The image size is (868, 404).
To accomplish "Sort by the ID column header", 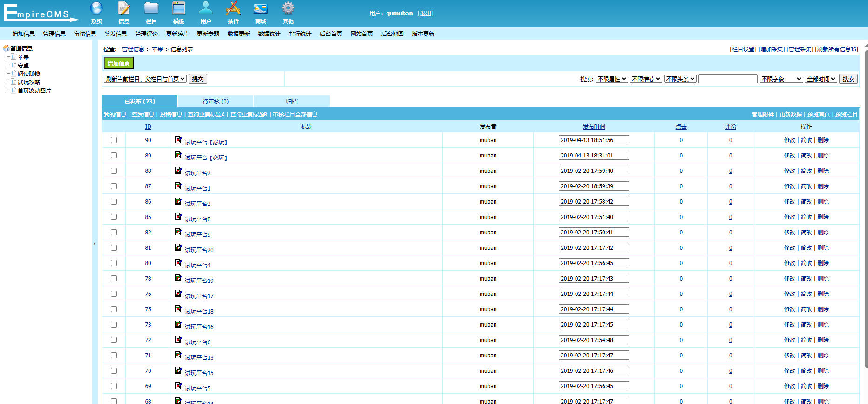I will pos(148,126).
